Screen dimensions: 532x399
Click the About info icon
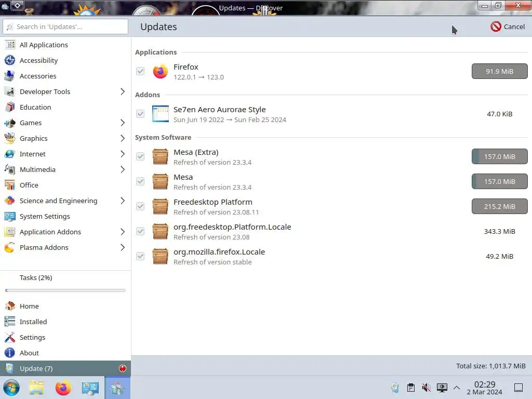(10, 353)
